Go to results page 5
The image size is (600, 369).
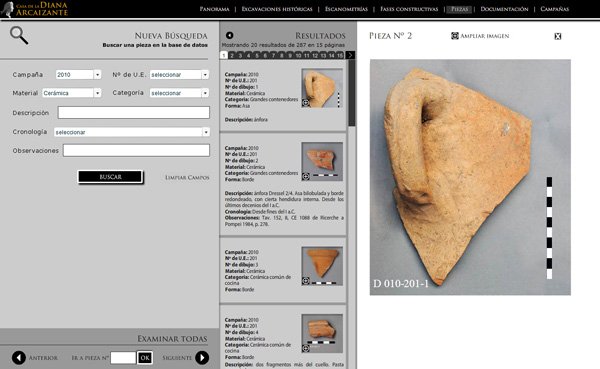(257, 55)
